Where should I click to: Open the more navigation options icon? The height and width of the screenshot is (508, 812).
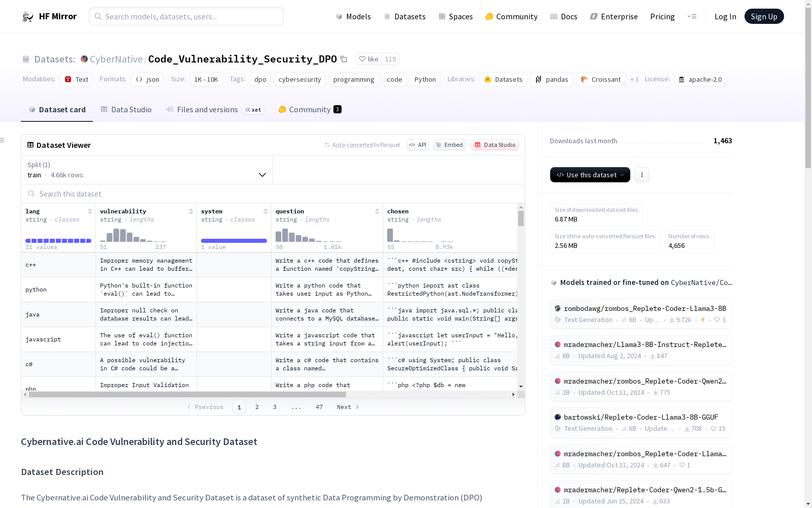(x=692, y=16)
